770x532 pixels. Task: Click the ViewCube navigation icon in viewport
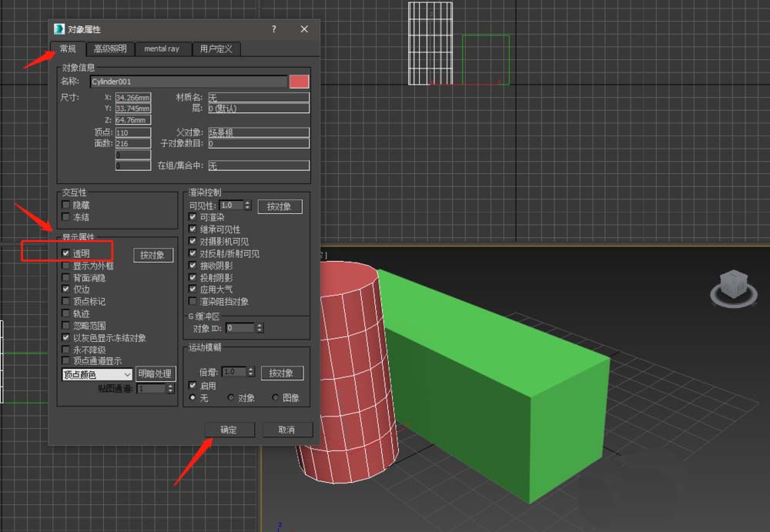pos(734,288)
